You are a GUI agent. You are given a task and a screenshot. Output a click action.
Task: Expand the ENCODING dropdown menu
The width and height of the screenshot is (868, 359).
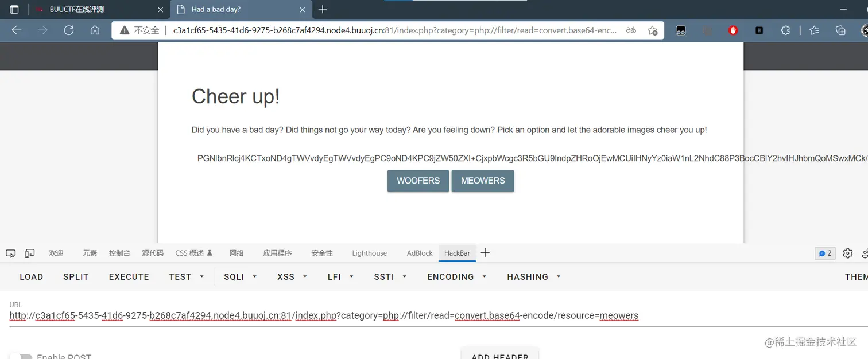(457, 276)
